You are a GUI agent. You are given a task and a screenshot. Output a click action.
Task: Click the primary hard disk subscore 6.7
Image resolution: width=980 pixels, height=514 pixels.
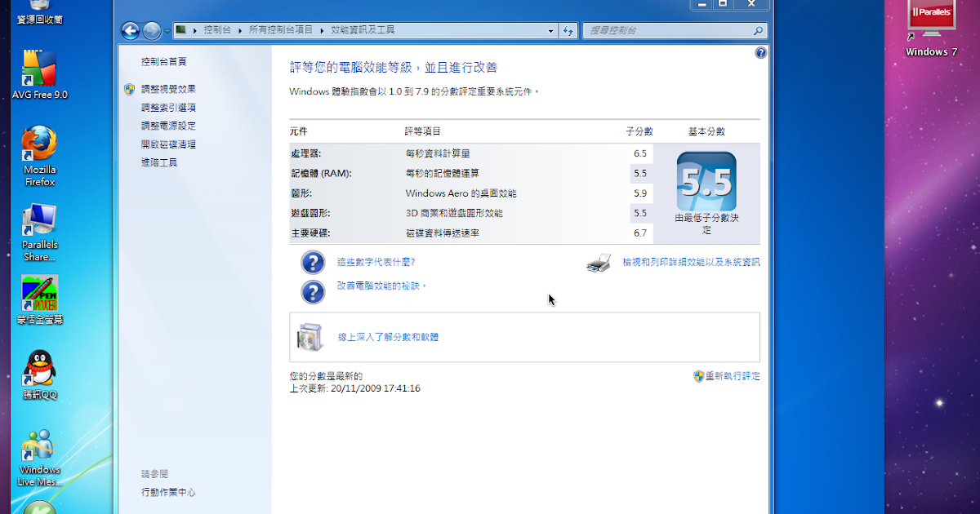639,233
